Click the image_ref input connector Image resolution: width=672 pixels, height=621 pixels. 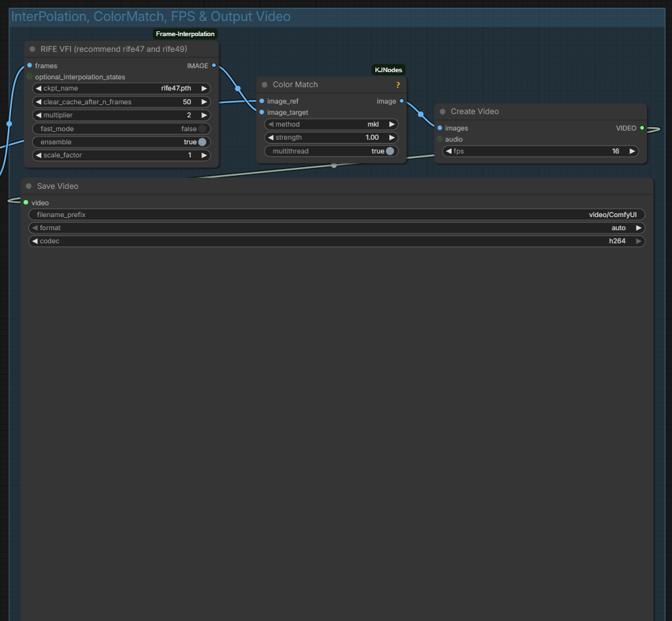pos(262,101)
